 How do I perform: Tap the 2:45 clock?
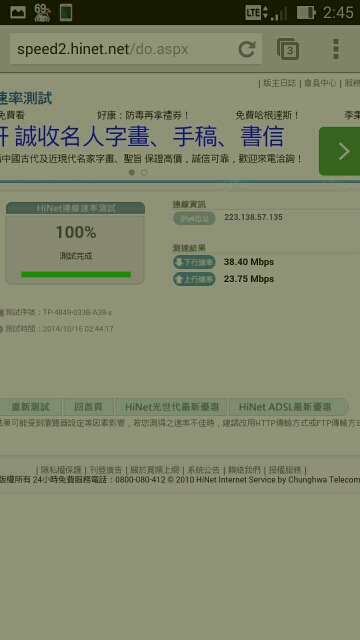tap(338, 13)
